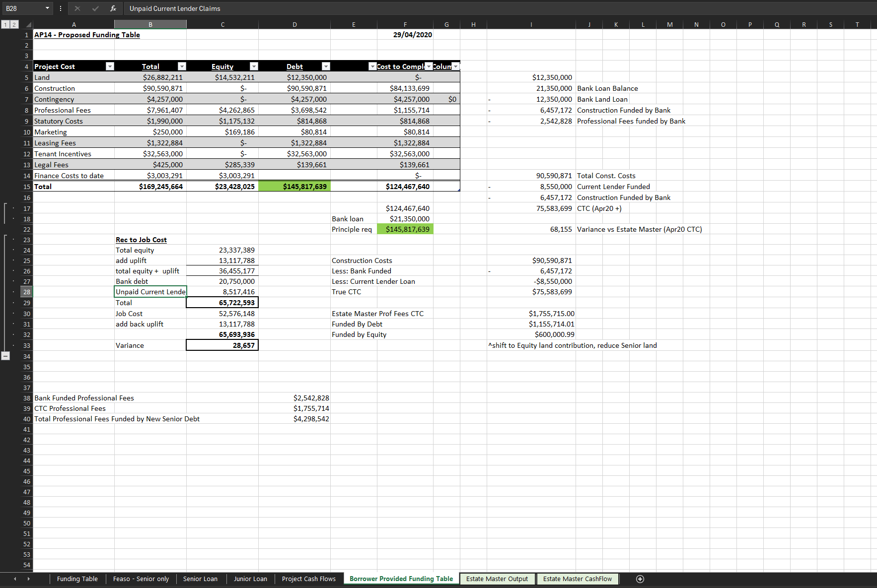Open the Cost to Complete filter dropdown

coord(429,66)
